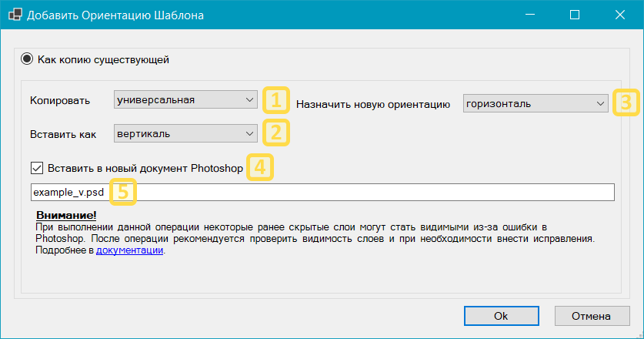Close the dialog with the X button
This screenshot has width=644, height=339.
(x=619, y=15)
